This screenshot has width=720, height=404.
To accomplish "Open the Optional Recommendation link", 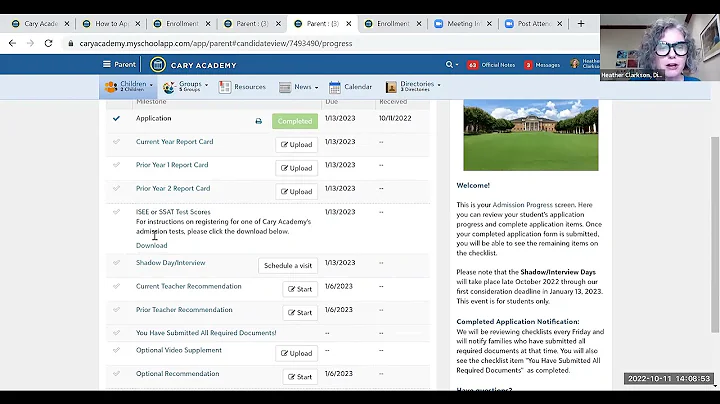I will [177, 373].
